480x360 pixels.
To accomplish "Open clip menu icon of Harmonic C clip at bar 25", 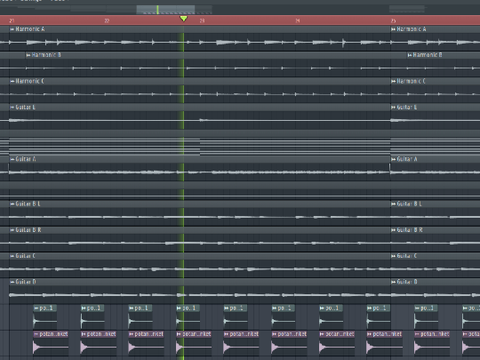I will pos(393,81).
